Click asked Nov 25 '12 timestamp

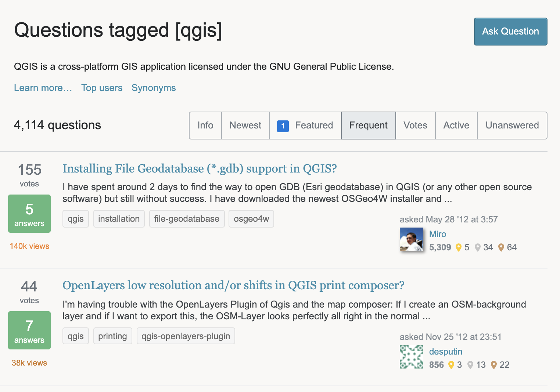pyautogui.click(x=450, y=337)
